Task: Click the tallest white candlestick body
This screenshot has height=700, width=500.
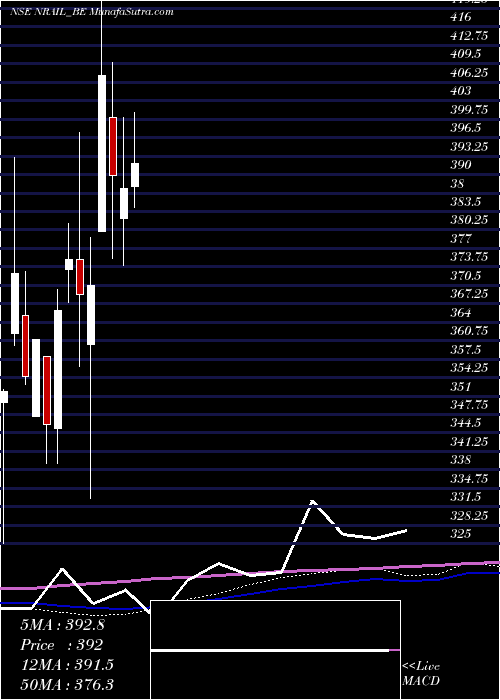Action: [x=102, y=154]
